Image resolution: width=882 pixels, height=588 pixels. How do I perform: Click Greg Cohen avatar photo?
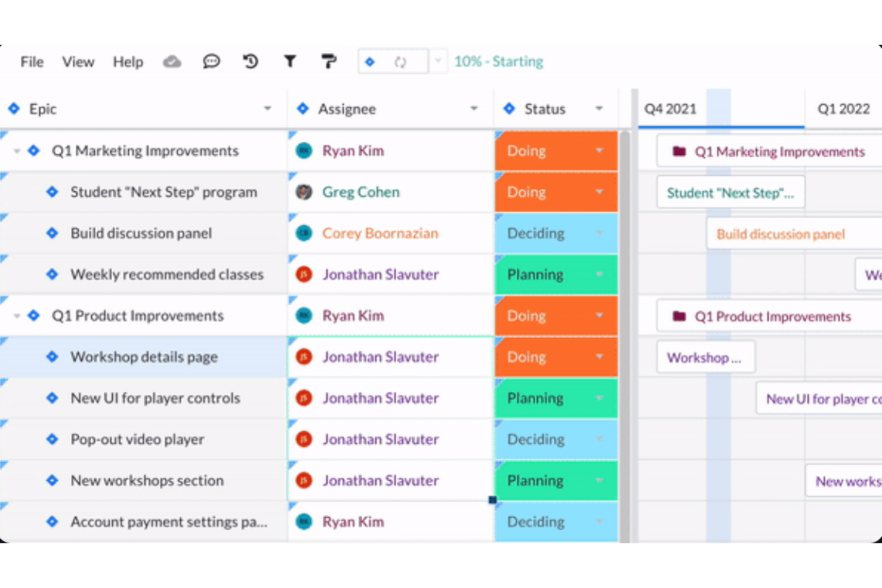tap(304, 192)
